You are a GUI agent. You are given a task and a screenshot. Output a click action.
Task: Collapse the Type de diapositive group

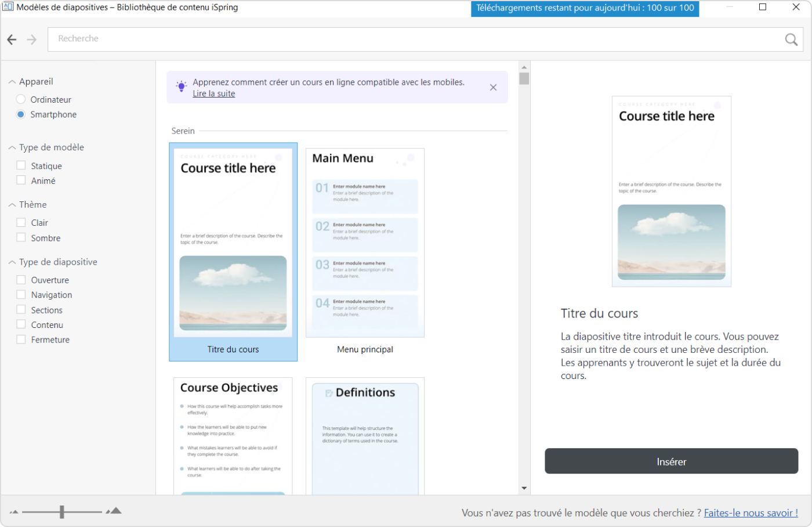click(x=12, y=262)
